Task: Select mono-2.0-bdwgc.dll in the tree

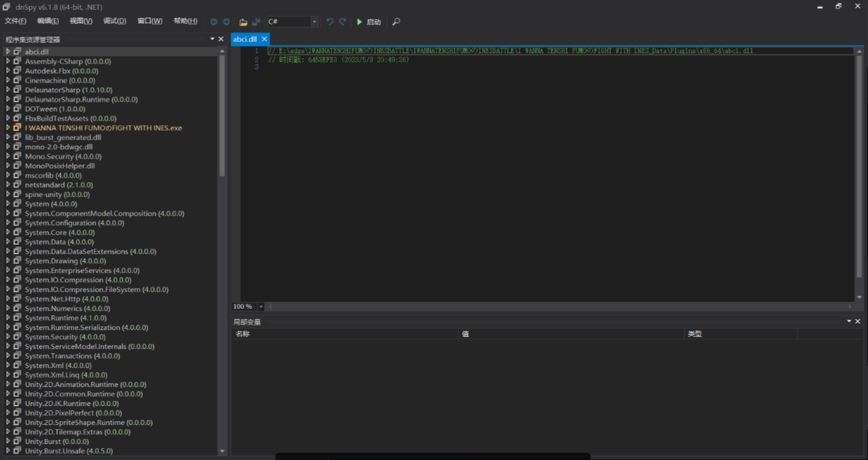Action: point(59,147)
